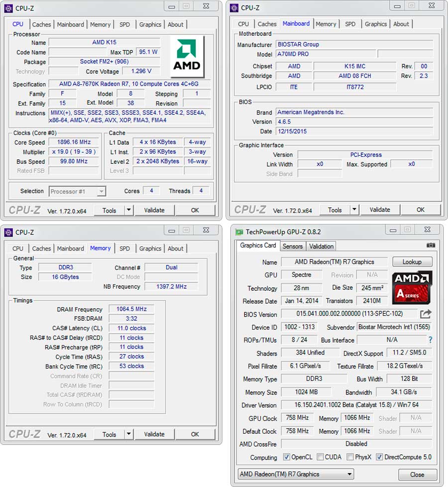The height and width of the screenshot is (487, 448).
Task: Click the CPU-Z icon in the Motherboard window title bar
Action: coord(234,8)
